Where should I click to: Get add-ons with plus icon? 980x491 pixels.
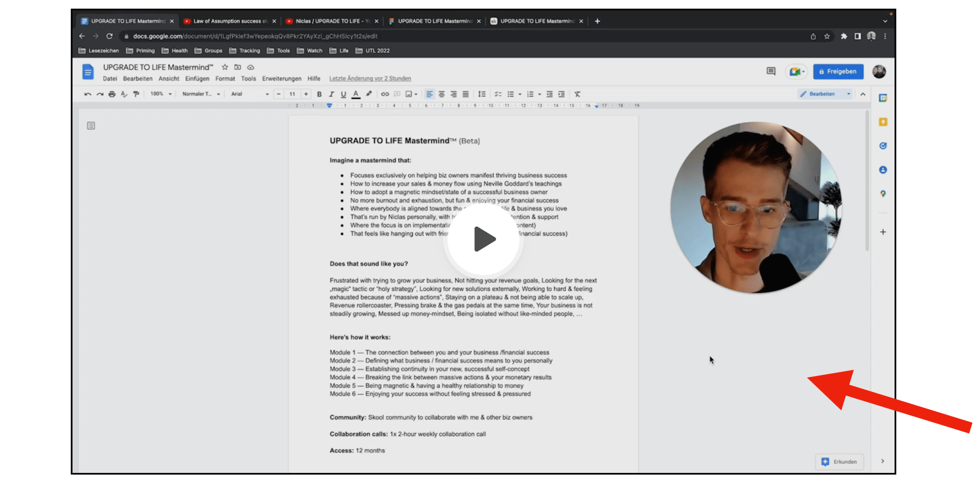883,232
